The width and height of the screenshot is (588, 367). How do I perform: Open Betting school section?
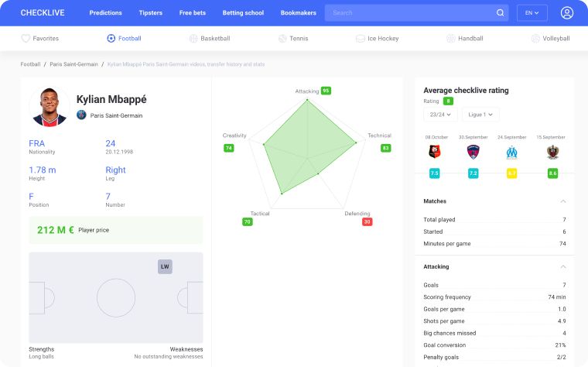click(243, 12)
